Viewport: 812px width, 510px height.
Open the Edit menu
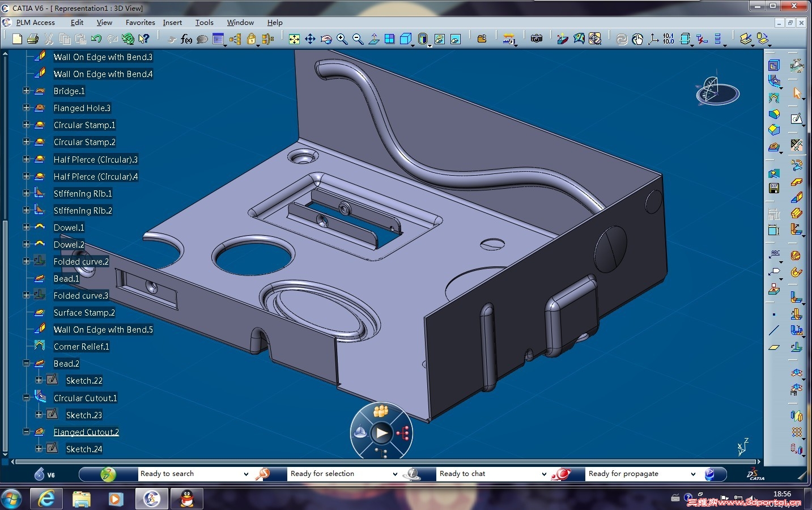click(x=77, y=23)
